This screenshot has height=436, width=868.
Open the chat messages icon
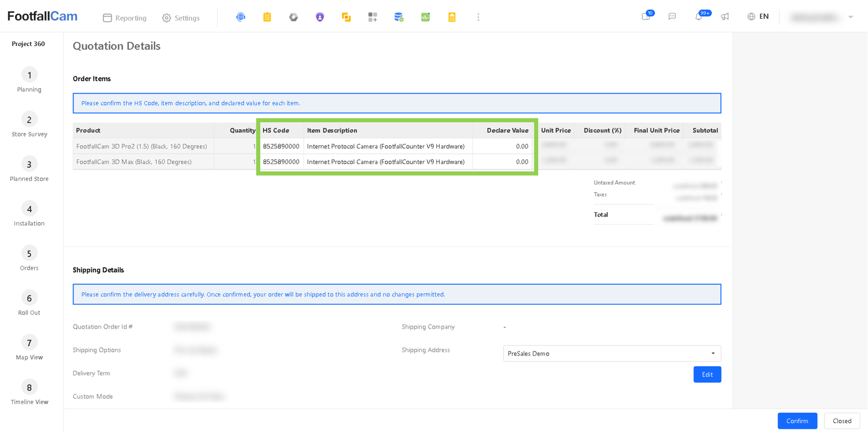pyautogui.click(x=672, y=17)
